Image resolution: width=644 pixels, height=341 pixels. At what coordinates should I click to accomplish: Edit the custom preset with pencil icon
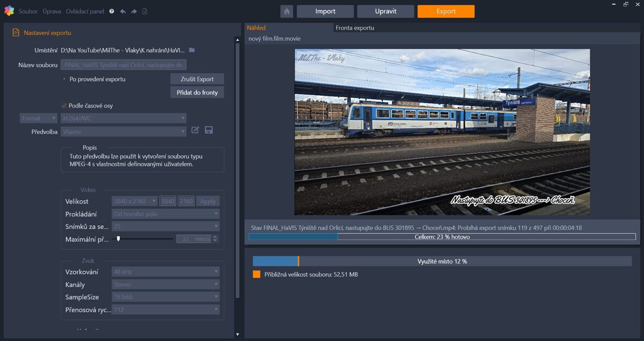[195, 130]
